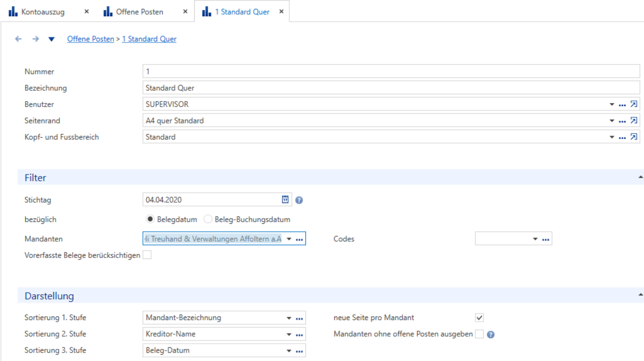Uncheck neue Seite pro Mandant
Image resolution: width=644 pixels, height=361 pixels.
pos(479,317)
